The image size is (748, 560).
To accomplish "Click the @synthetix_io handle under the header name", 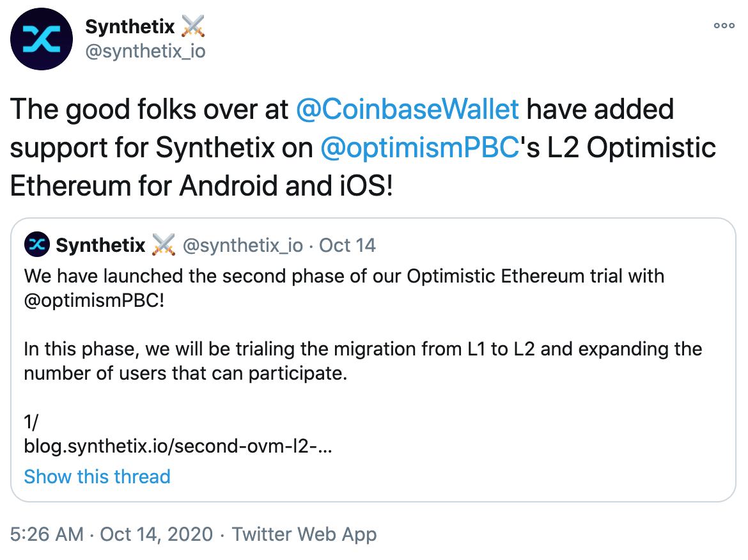I will 145,51.
